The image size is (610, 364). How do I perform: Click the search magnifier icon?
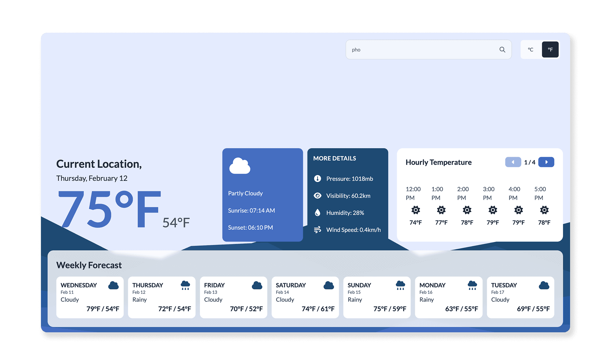click(502, 49)
